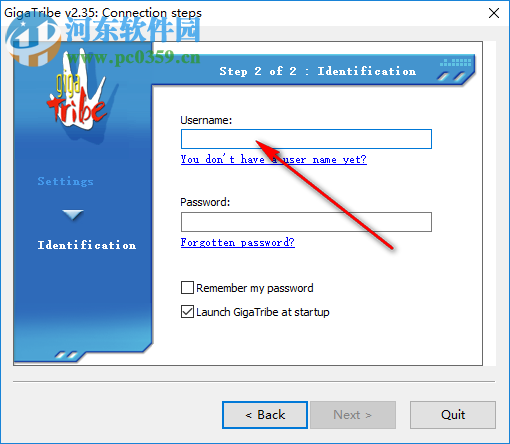Click the watermark logo in title area
Viewport: 510px width, 444px height.
pyautogui.click(x=33, y=39)
